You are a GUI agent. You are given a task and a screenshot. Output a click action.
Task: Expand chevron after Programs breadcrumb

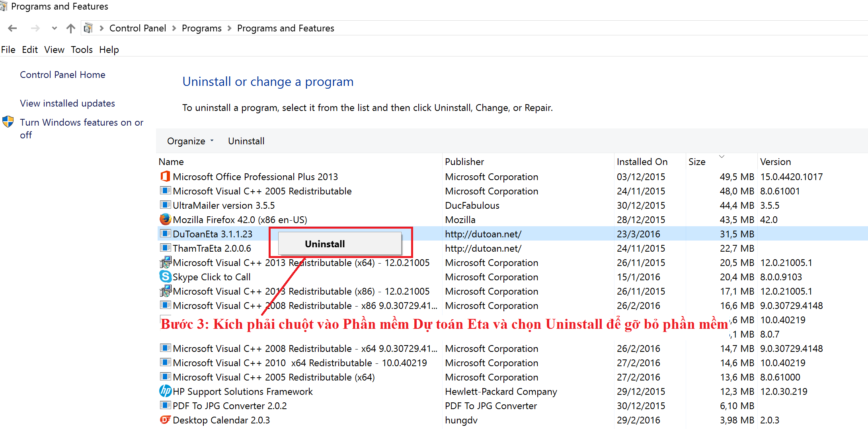[x=230, y=28]
